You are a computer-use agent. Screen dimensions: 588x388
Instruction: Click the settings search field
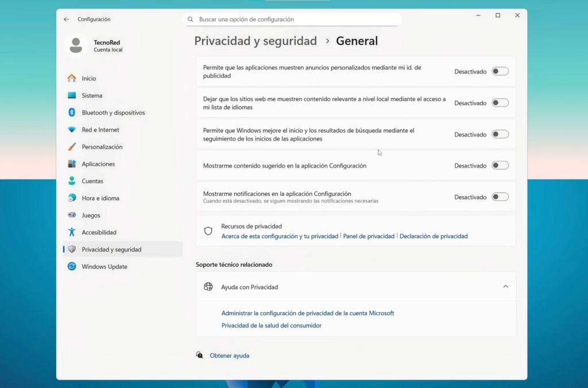click(292, 19)
